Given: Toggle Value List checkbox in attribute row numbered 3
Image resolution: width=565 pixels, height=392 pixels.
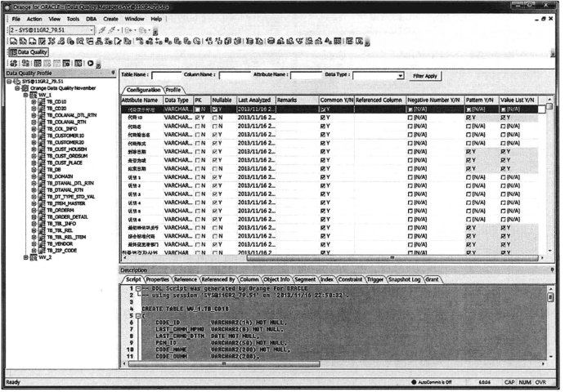Looking at the screenshot, I should (x=503, y=194).
